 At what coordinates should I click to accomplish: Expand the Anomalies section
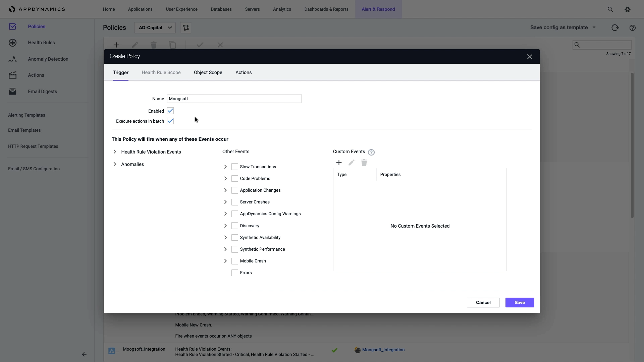point(115,164)
